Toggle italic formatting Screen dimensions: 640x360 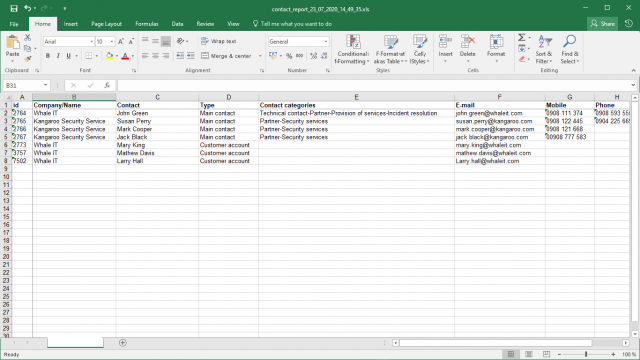pos(58,56)
